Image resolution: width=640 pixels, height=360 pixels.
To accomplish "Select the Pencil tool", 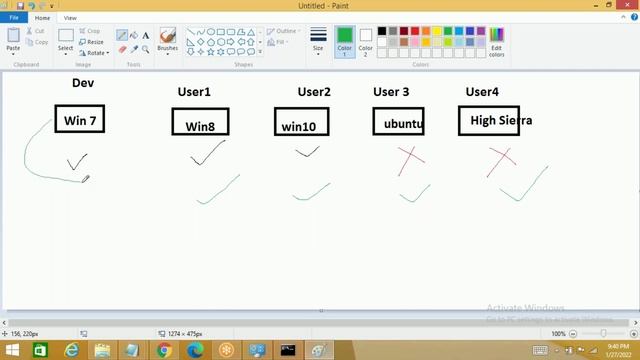I will 122,35.
